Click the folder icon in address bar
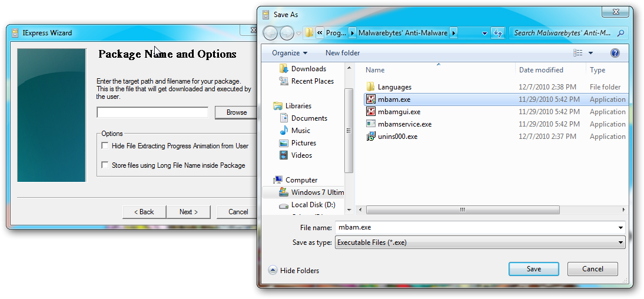Screen dimensions: 644x299 (310, 32)
